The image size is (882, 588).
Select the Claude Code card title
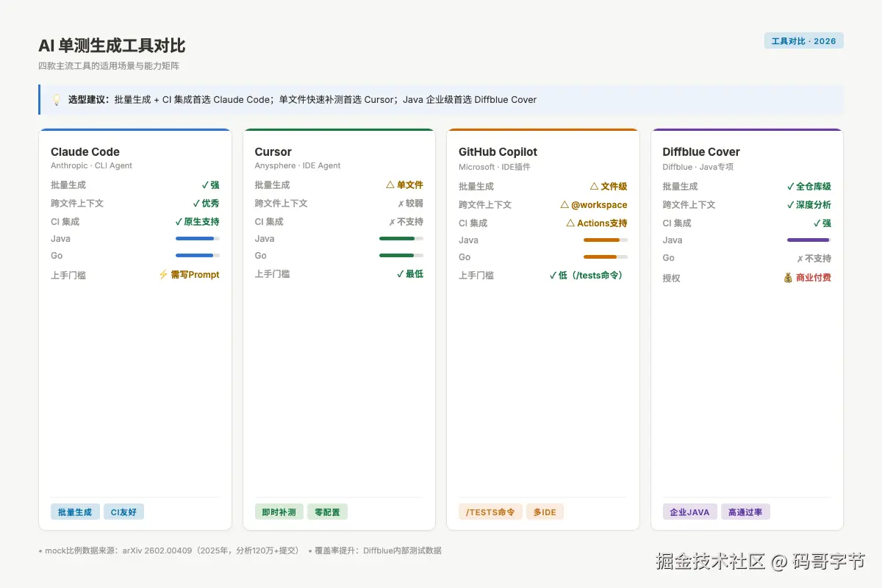pyautogui.click(x=85, y=152)
